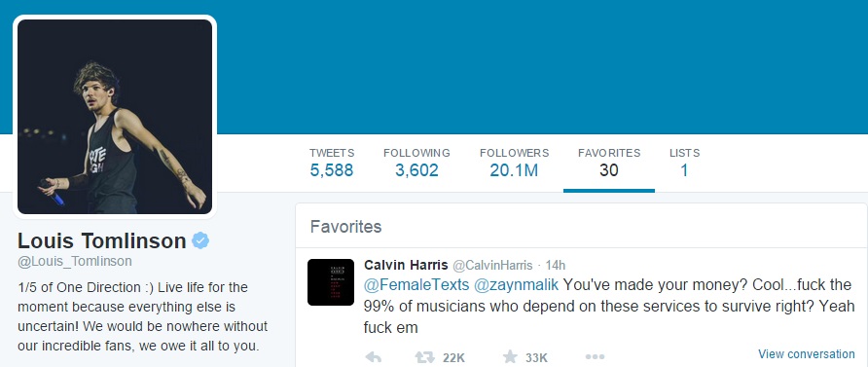Open the @zaynmalik mention link
Viewport: 868px width, 367px height.
(516, 285)
